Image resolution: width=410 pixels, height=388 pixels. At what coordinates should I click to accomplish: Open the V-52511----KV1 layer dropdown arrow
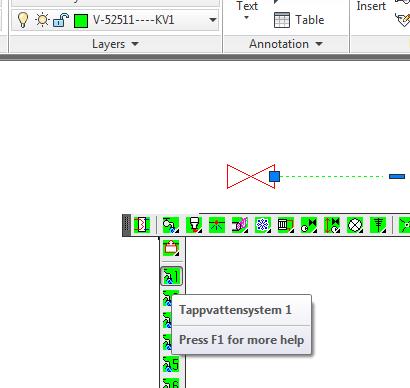click(x=212, y=20)
